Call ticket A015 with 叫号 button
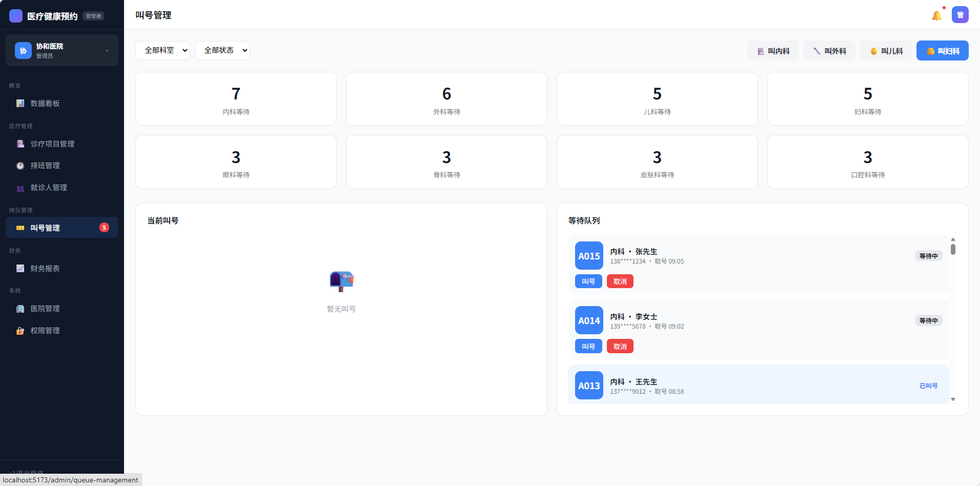The width and height of the screenshot is (980, 486). [588, 281]
